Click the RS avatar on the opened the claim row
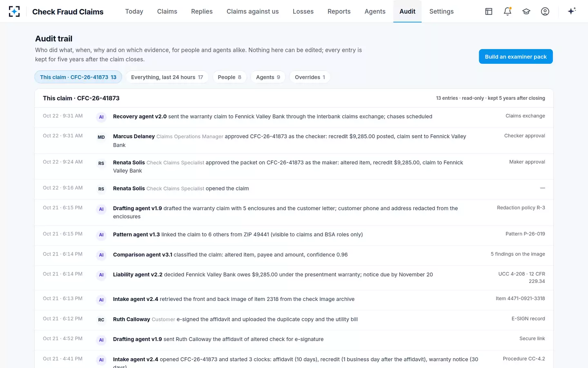588x368 pixels. point(101,189)
